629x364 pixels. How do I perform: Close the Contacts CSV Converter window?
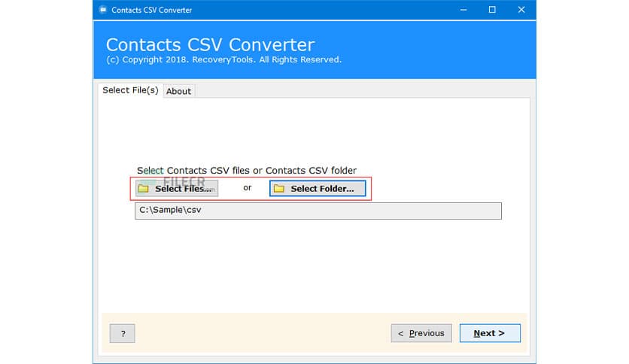click(521, 10)
